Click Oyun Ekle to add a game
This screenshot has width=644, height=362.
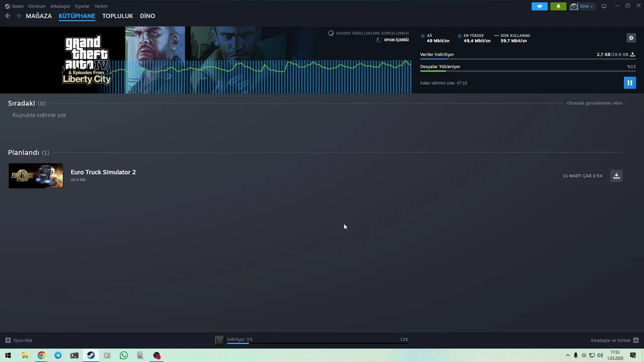pyautogui.click(x=19, y=340)
